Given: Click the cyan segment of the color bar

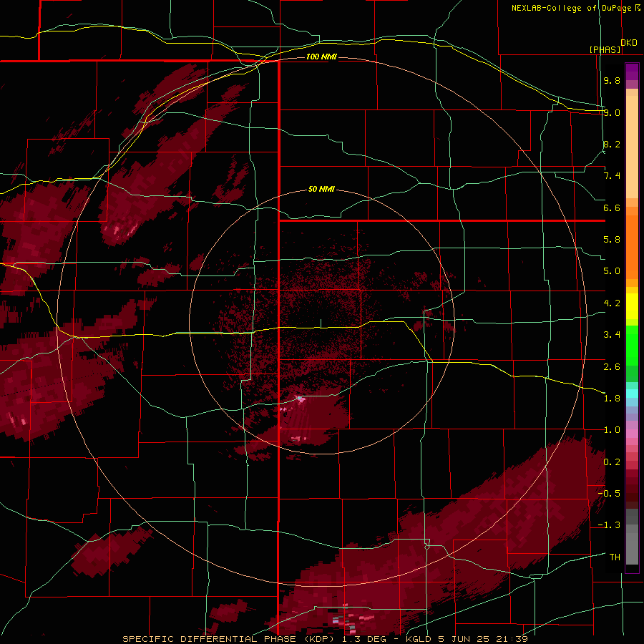Looking at the screenshot, I should point(632,394).
